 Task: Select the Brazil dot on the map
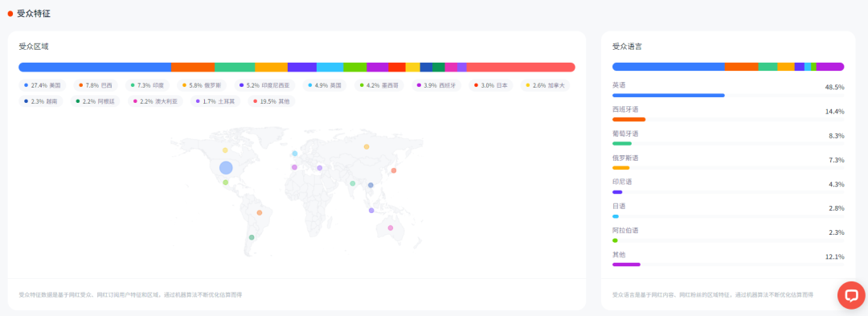[259, 212]
